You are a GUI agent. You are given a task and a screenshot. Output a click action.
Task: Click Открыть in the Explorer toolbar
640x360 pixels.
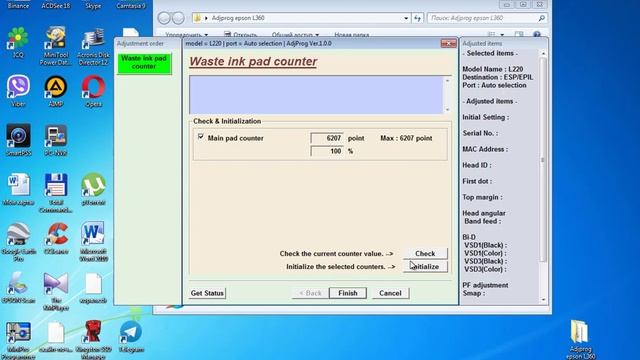pos(241,35)
